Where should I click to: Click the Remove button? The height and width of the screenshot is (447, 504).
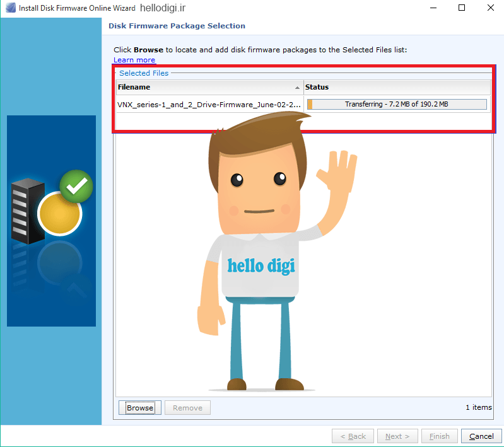point(188,408)
